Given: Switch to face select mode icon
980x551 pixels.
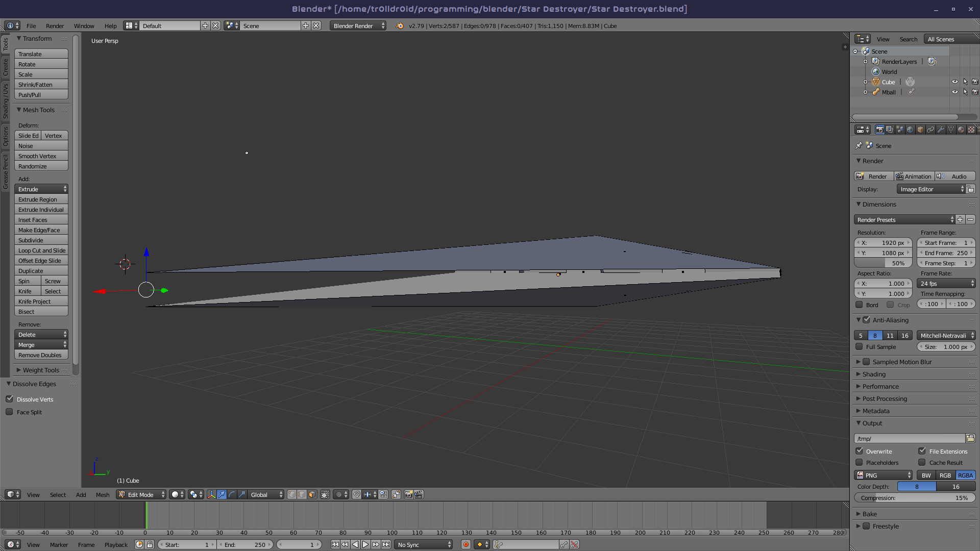Looking at the screenshot, I should [x=312, y=494].
